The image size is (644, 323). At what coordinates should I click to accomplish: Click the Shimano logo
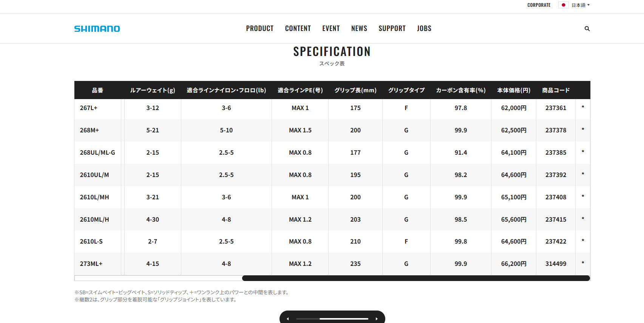pyautogui.click(x=97, y=29)
